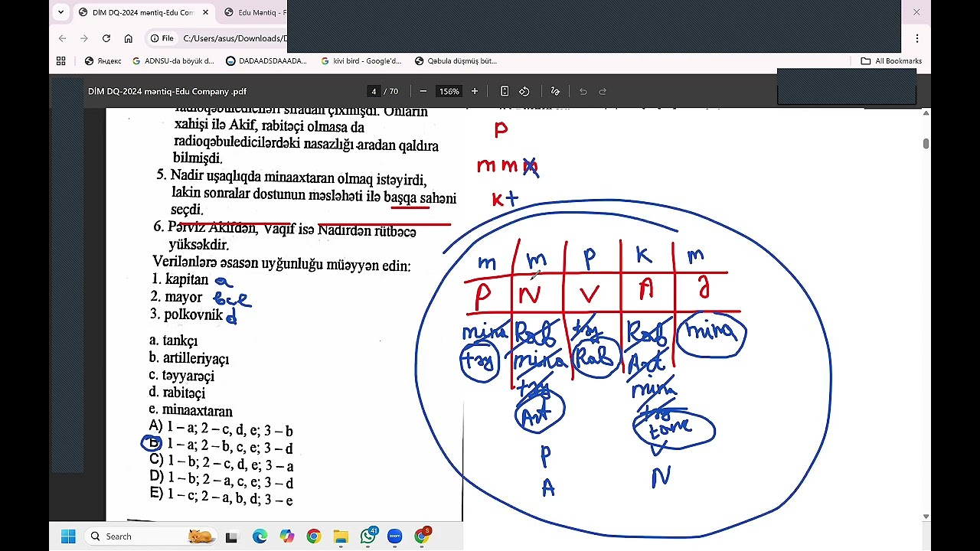Open the Windows Start menu
Viewport: 980px width, 551px height.
coord(68,536)
